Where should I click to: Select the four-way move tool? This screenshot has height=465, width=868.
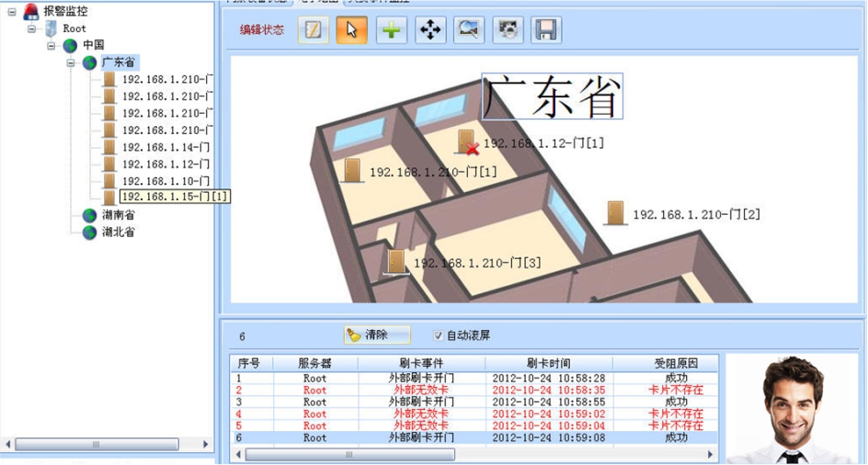430,29
